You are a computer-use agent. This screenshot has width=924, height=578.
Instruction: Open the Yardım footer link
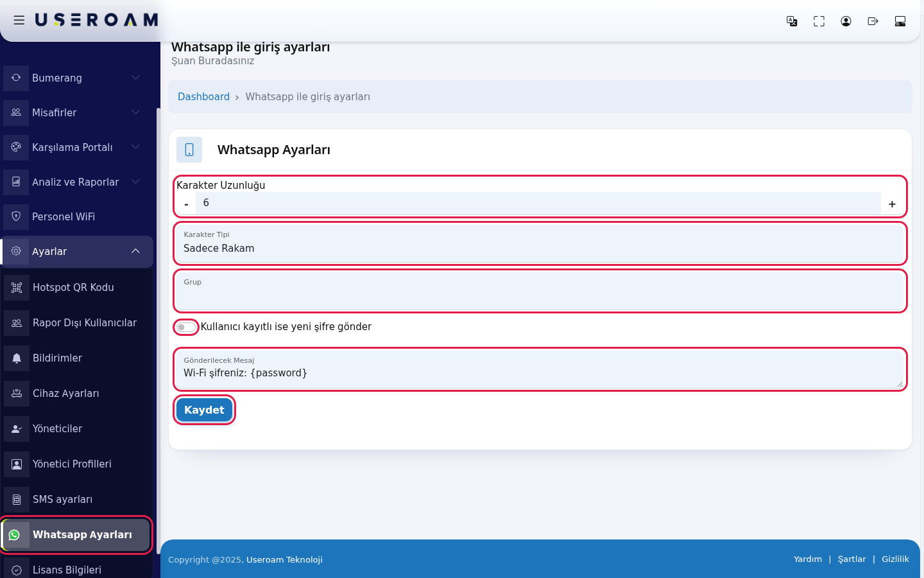(807, 559)
